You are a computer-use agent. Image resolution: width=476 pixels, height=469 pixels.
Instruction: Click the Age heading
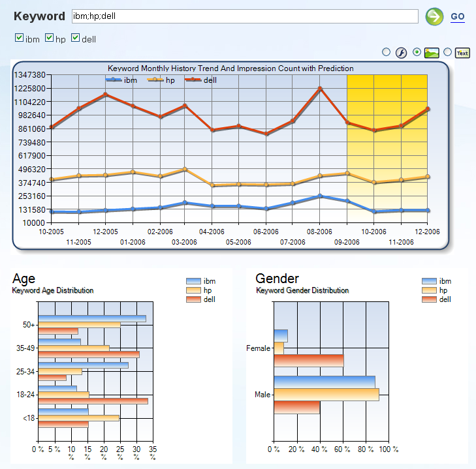(24, 279)
